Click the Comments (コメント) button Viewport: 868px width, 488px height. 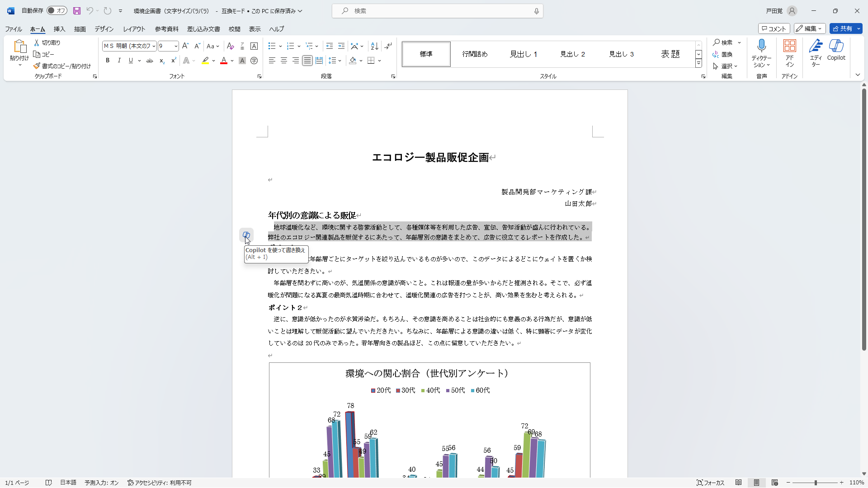774,28
